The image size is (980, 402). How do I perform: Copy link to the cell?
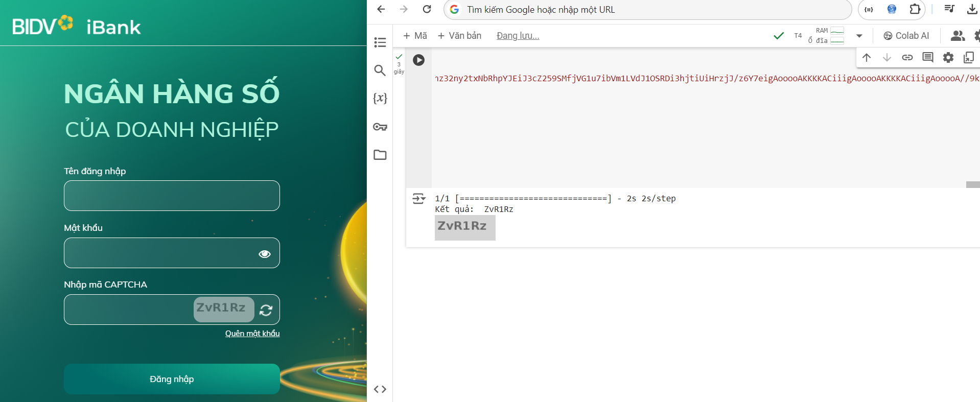pos(907,57)
